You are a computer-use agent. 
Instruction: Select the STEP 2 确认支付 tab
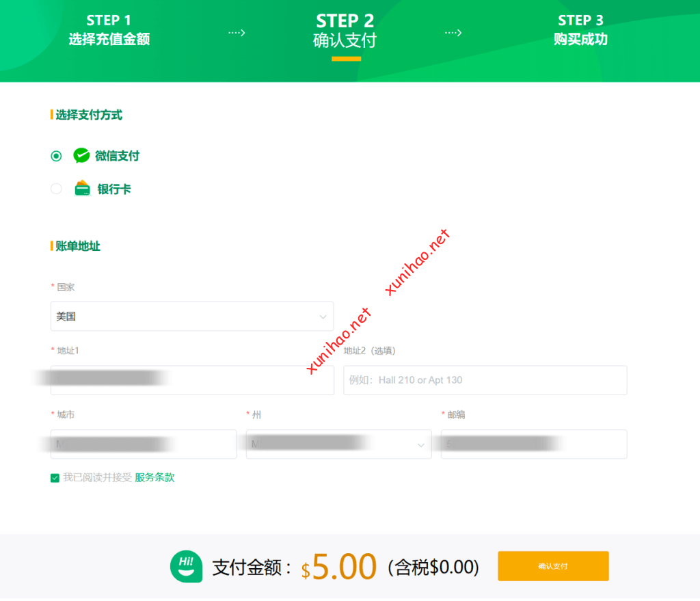345,31
